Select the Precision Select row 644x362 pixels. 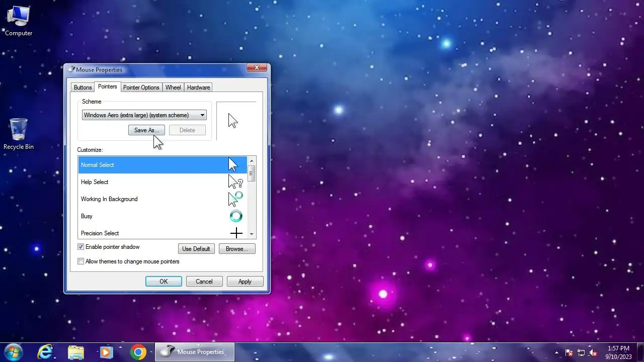tap(163, 232)
